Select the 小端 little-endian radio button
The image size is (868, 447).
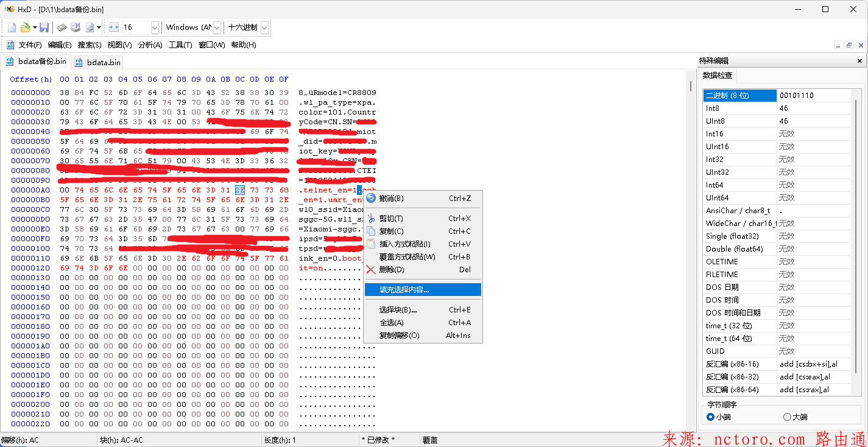click(710, 417)
